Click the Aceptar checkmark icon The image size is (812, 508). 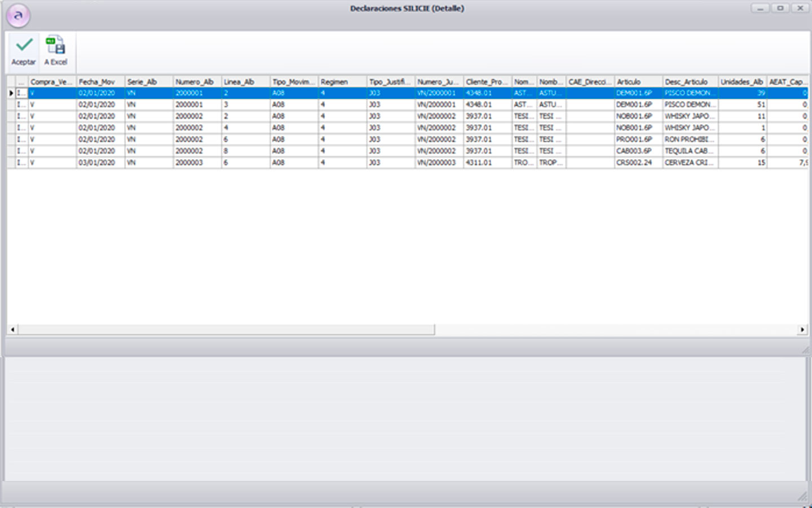pyautogui.click(x=24, y=45)
